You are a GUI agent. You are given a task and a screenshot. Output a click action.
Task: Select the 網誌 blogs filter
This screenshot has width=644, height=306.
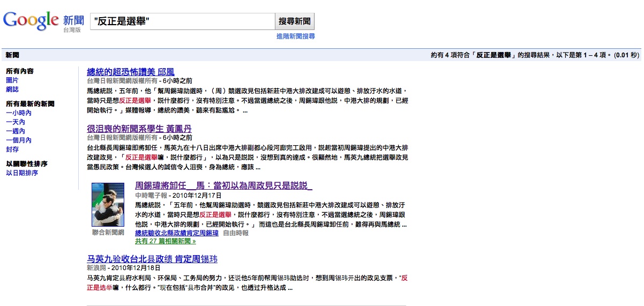point(12,89)
